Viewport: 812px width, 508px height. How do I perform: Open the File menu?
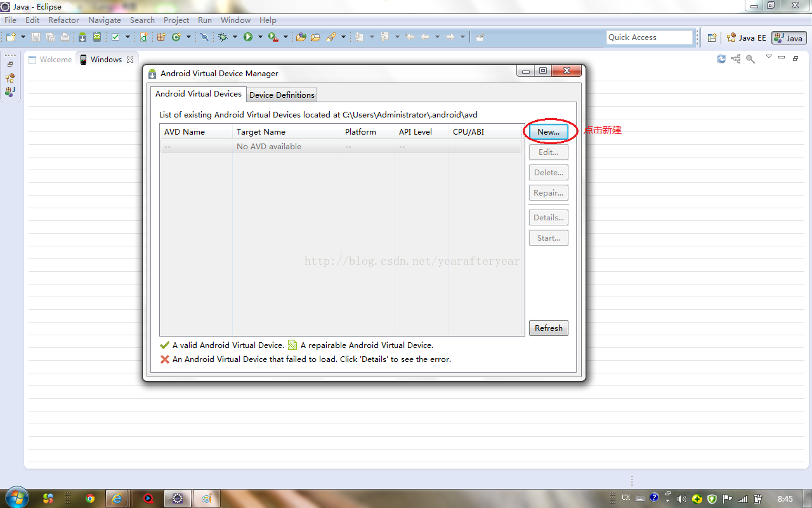(x=10, y=20)
